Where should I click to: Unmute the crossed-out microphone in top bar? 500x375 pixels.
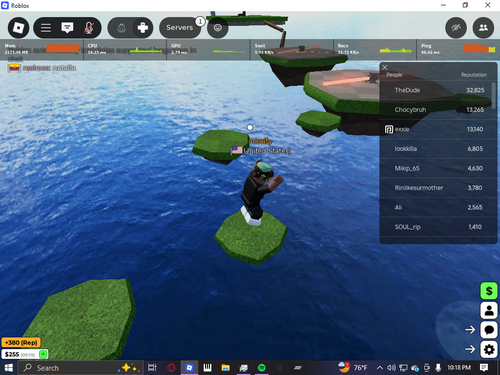pyautogui.click(x=88, y=28)
